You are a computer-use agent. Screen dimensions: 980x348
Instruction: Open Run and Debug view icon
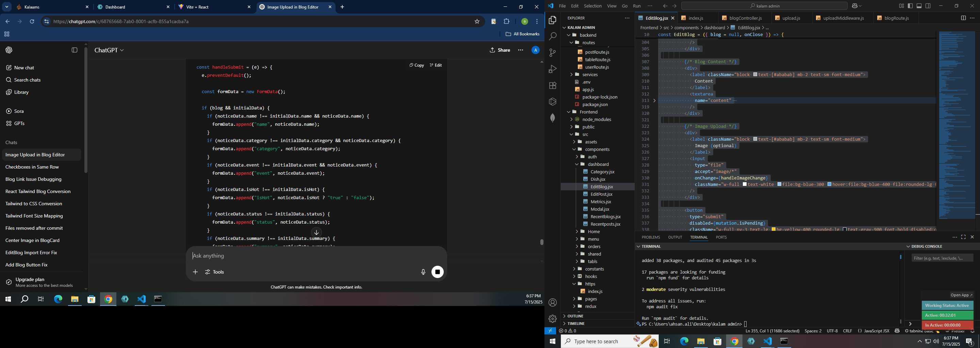[552, 69]
